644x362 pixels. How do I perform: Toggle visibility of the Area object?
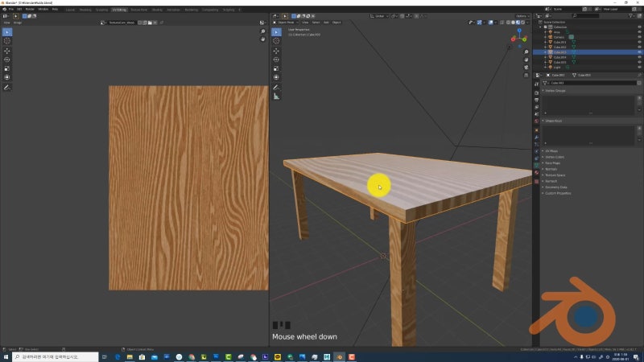point(639,32)
